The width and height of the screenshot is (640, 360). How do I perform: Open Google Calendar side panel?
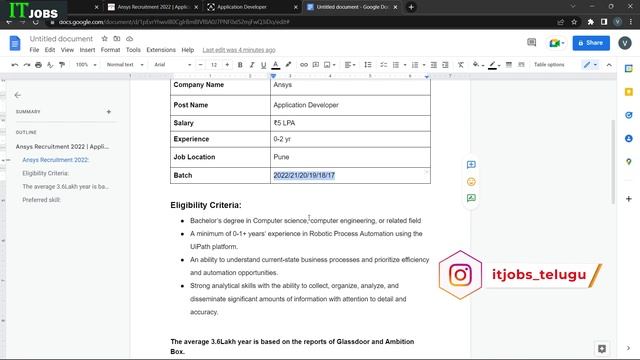click(629, 69)
